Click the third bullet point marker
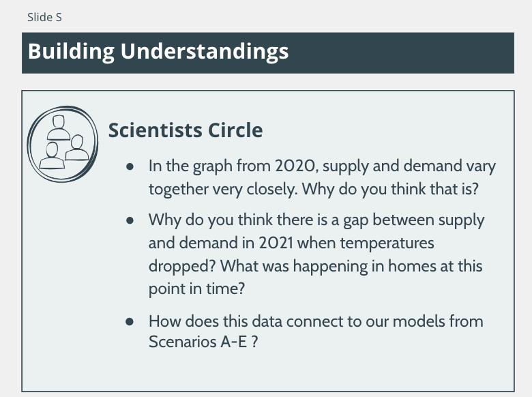532x397 pixels. (x=130, y=321)
